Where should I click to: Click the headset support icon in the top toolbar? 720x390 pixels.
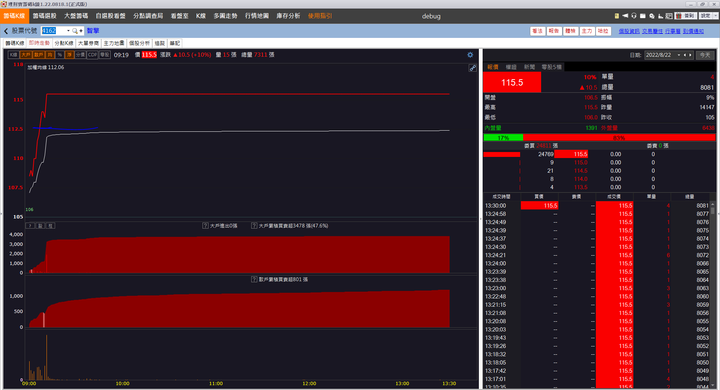tap(634, 16)
